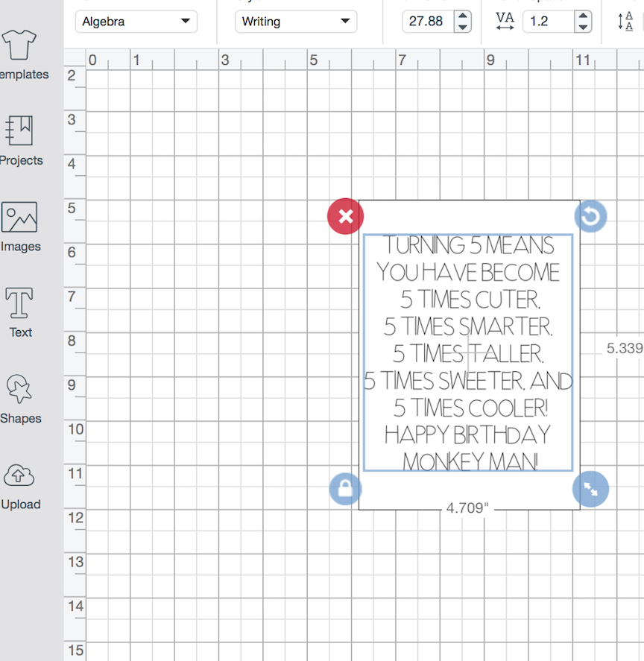Click the line spacing icon

coord(626,22)
